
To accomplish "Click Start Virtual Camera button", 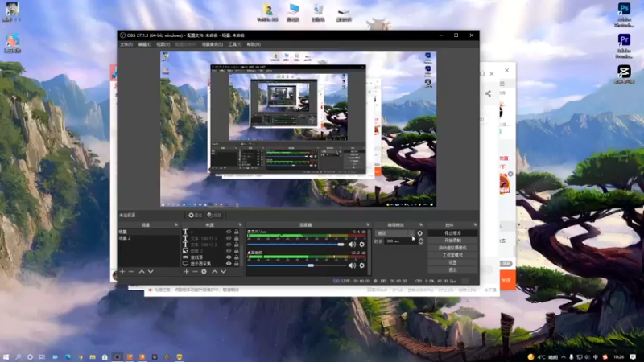I will [x=452, y=248].
